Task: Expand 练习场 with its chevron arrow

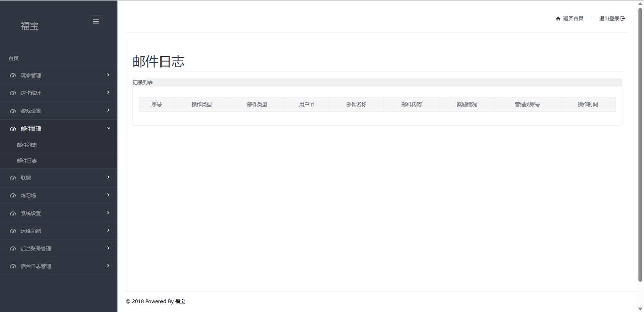Action: point(108,195)
